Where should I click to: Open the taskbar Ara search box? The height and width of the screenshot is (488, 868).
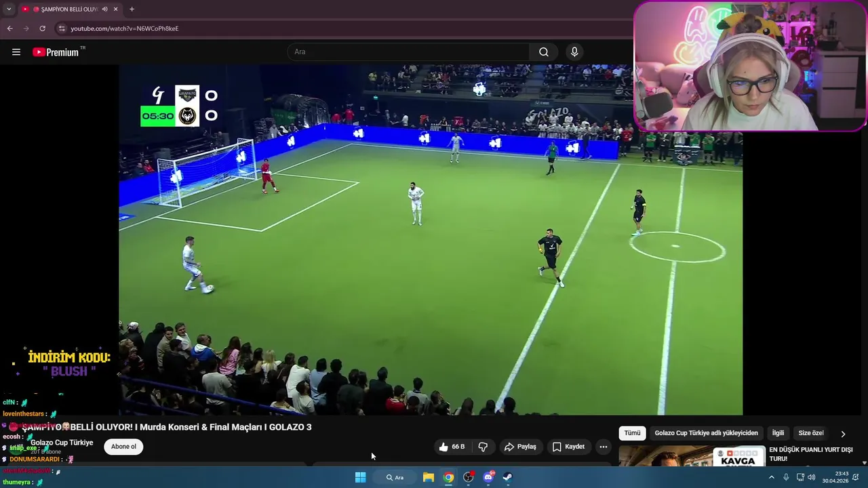[395, 477]
